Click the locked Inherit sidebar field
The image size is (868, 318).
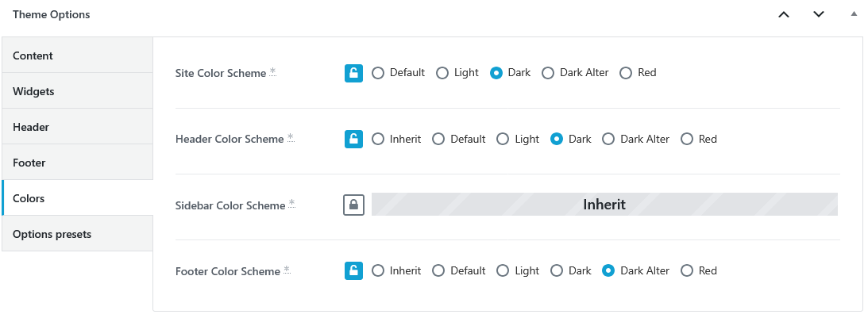coord(604,205)
